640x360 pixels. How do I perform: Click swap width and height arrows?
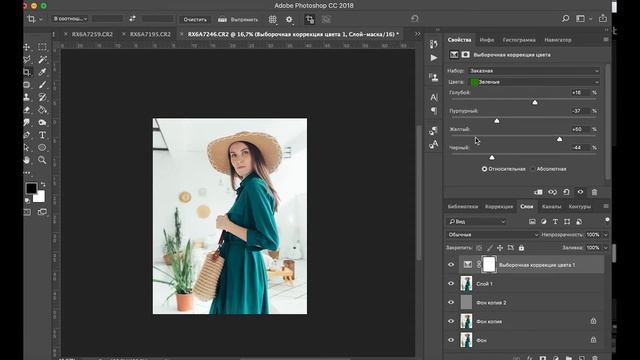coord(132,19)
